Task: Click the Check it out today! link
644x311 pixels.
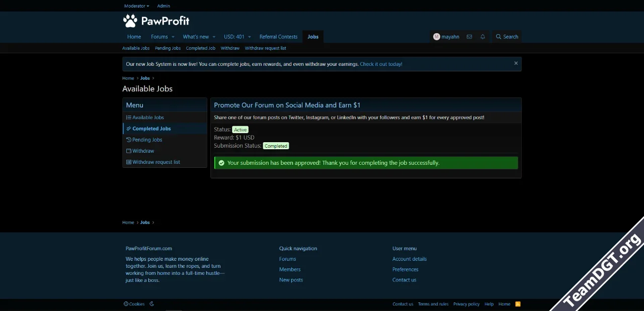Action: click(x=381, y=64)
